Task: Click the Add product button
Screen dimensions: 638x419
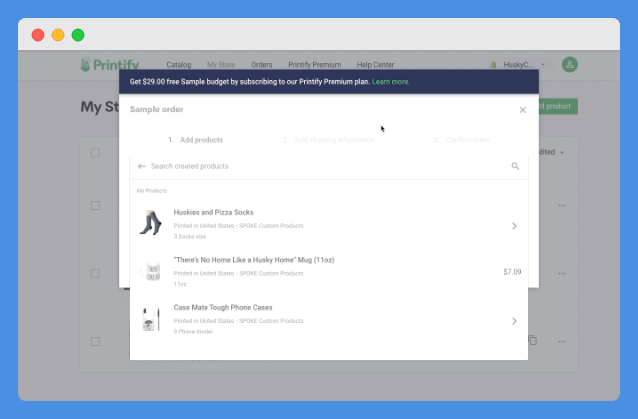Action: 558,106
